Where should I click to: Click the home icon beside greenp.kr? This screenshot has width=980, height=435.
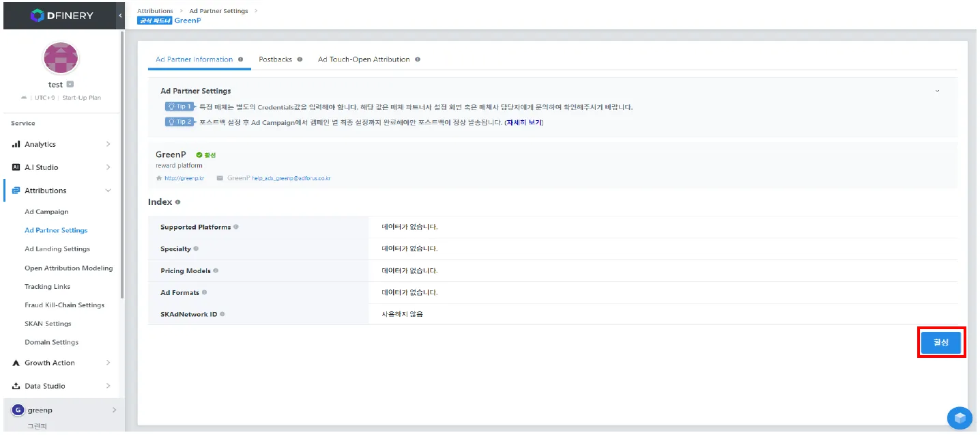point(159,178)
